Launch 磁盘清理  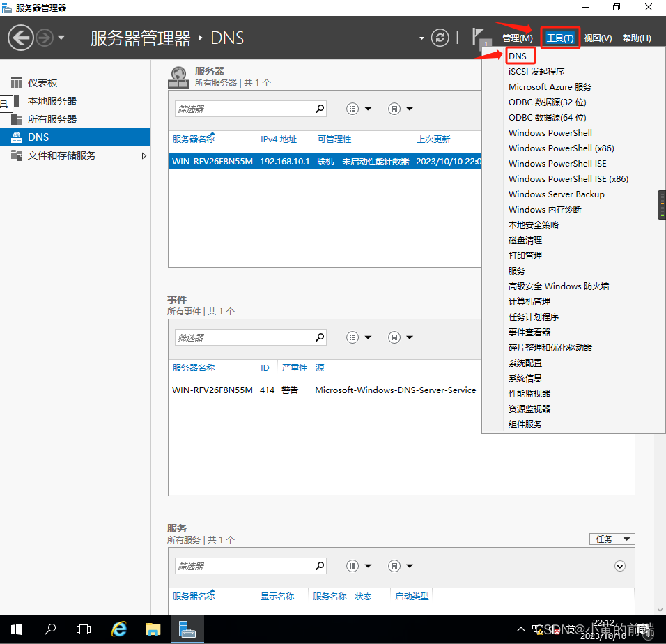pyautogui.click(x=525, y=240)
